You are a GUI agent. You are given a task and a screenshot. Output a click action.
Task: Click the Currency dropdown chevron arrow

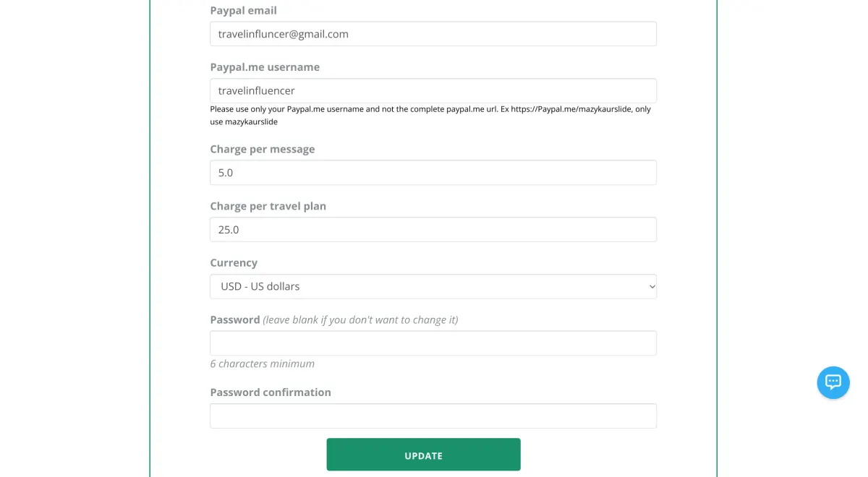(x=651, y=286)
